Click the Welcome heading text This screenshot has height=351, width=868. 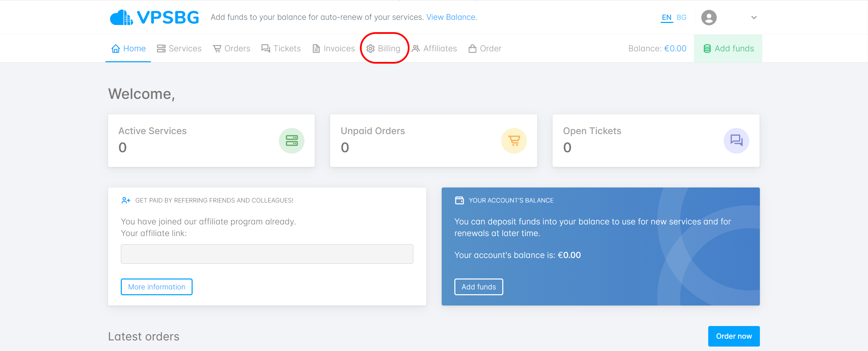(x=142, y=94)
